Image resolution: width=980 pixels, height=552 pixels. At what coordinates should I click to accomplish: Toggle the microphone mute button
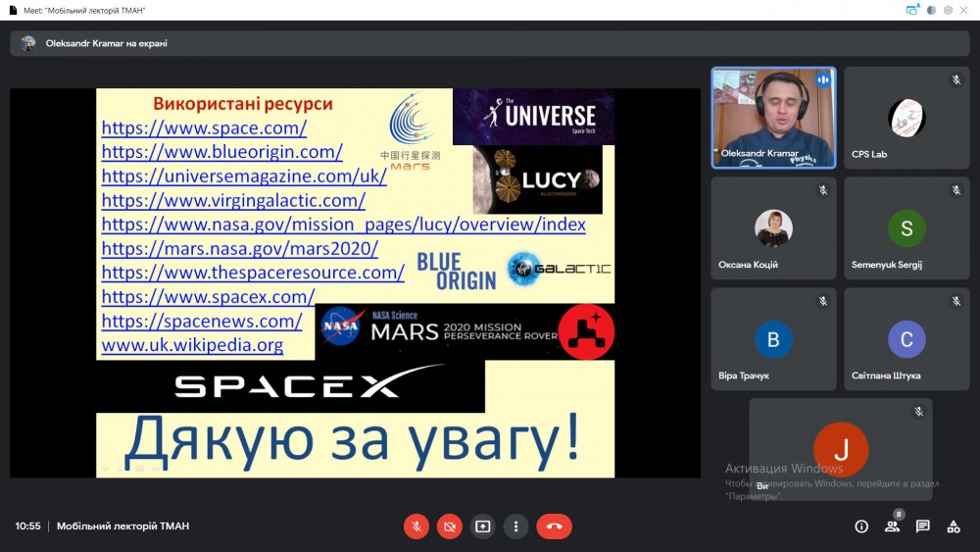pyautogui.click(x=416, y=527)
